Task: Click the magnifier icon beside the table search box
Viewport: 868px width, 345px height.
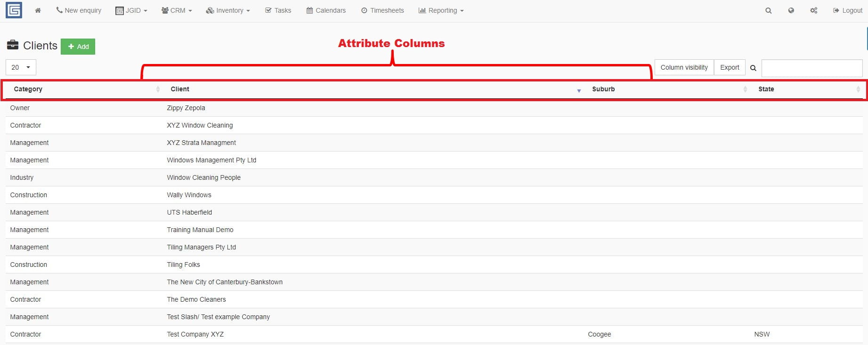Action: point(753,68)
